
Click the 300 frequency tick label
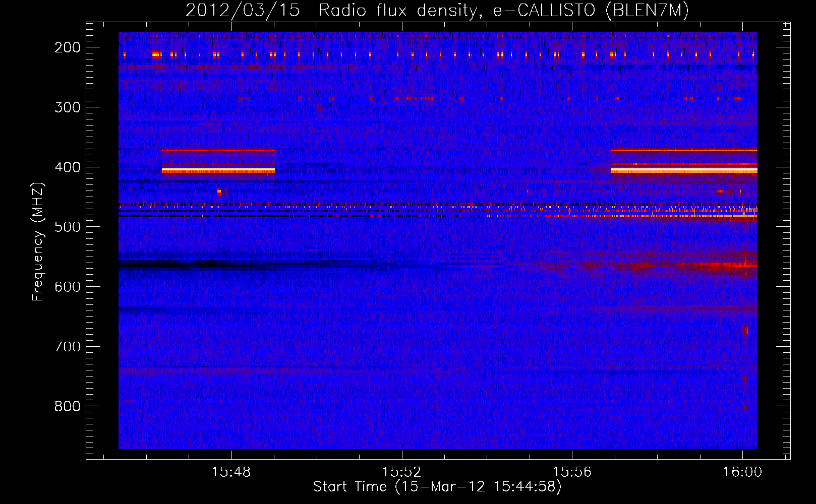coord(68,107)
